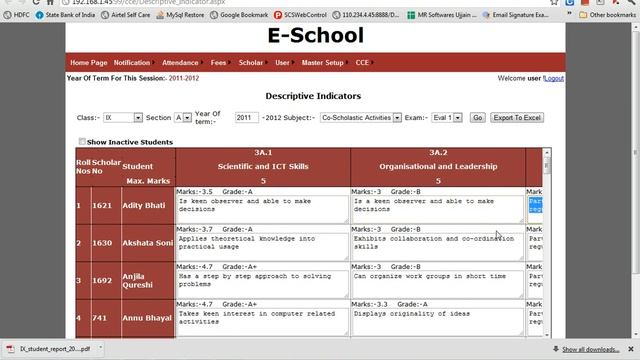Open MySql Restore bookmark
The image size is (640, 360).
point(180,15)
